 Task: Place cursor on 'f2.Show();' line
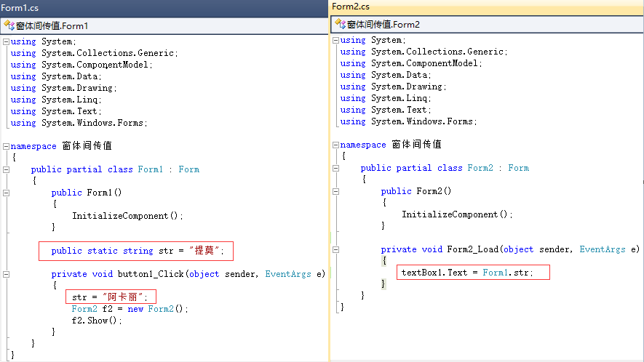97,321
